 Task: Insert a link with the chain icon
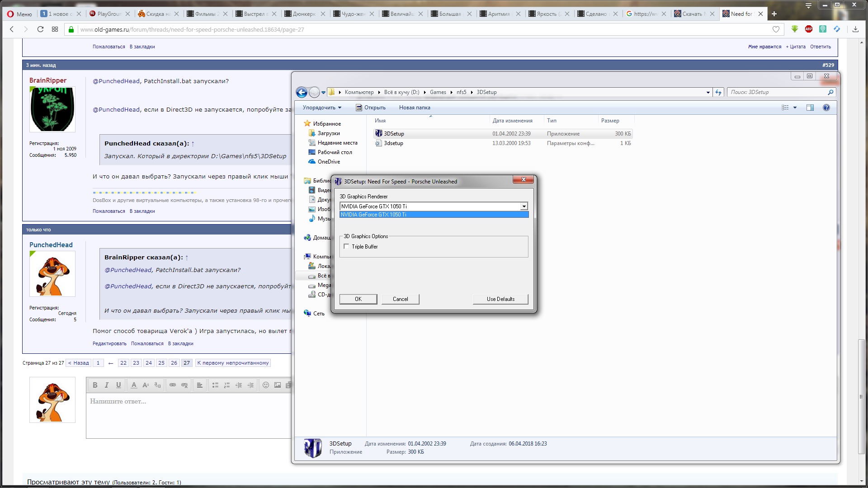[x=173, y=385]
